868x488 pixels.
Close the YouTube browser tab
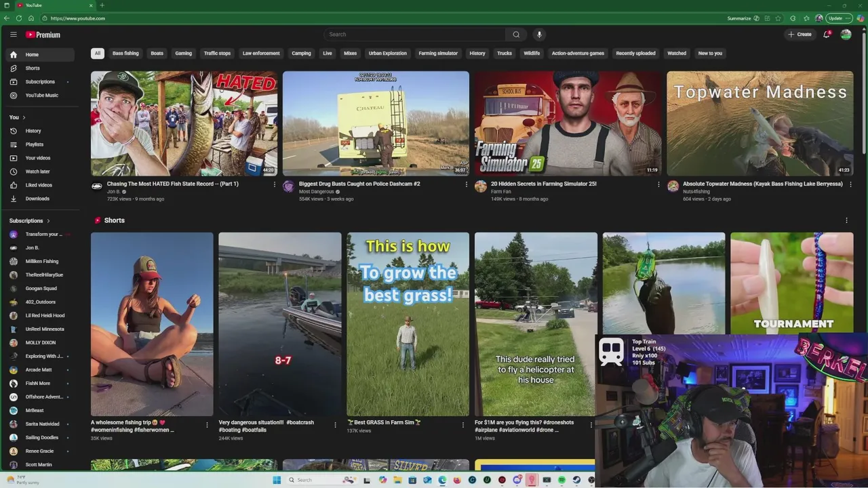point(91,5)
